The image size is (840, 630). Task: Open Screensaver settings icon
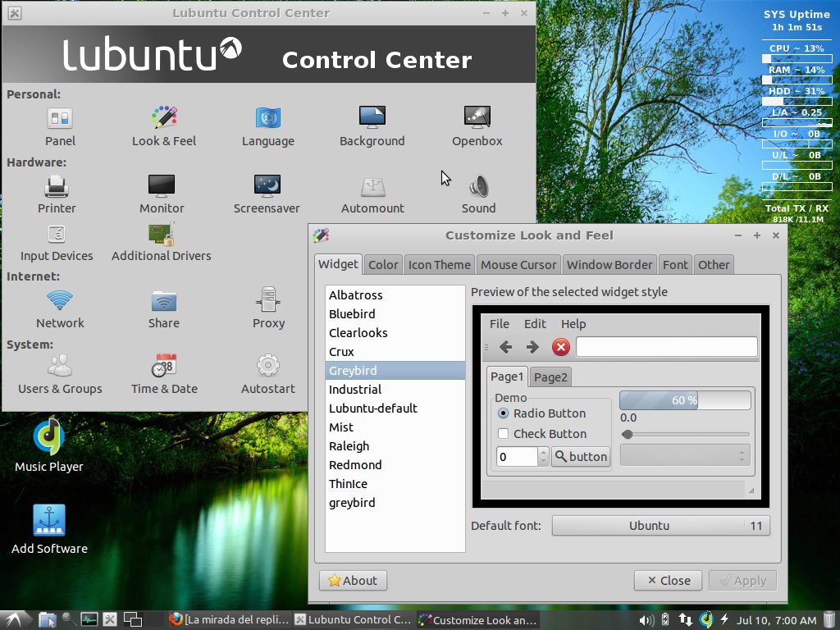267,186
